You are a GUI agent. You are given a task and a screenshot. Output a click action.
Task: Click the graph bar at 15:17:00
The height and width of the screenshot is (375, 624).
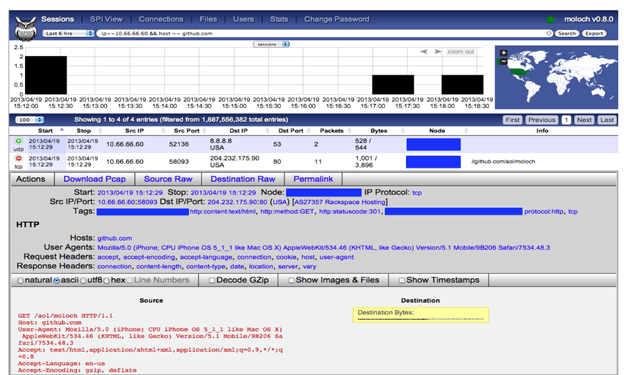coord(393,85)
